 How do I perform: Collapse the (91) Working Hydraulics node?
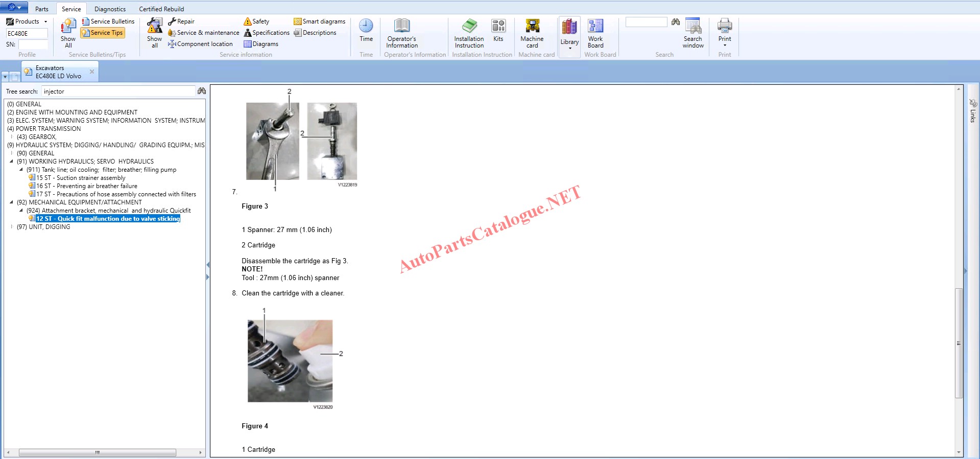[x=12, y=162]
